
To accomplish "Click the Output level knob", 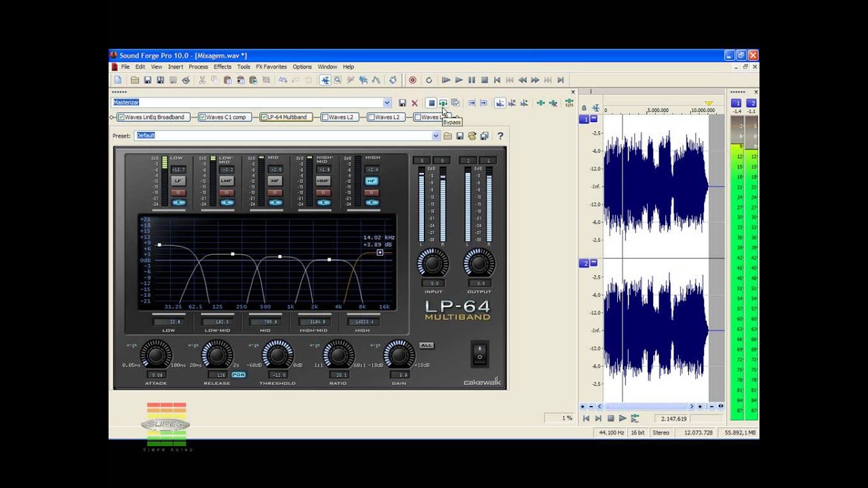I will (479, 263).
